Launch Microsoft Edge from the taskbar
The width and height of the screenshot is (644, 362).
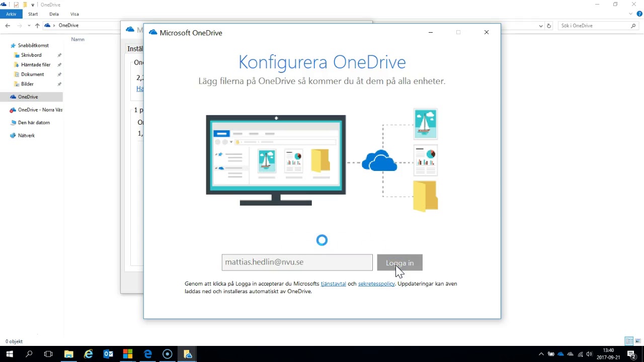click(x=147, y=354)
